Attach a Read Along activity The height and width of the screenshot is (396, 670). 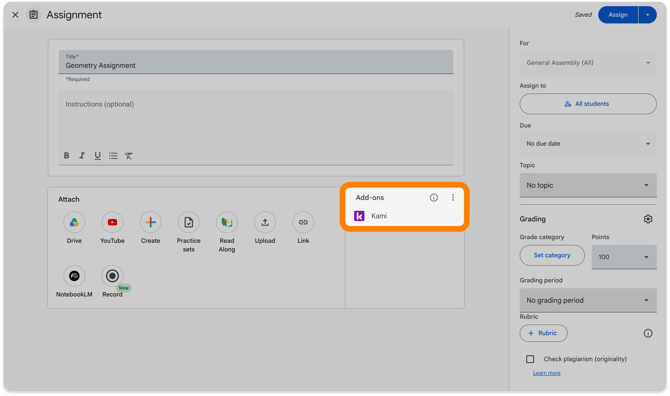[226, 222]
